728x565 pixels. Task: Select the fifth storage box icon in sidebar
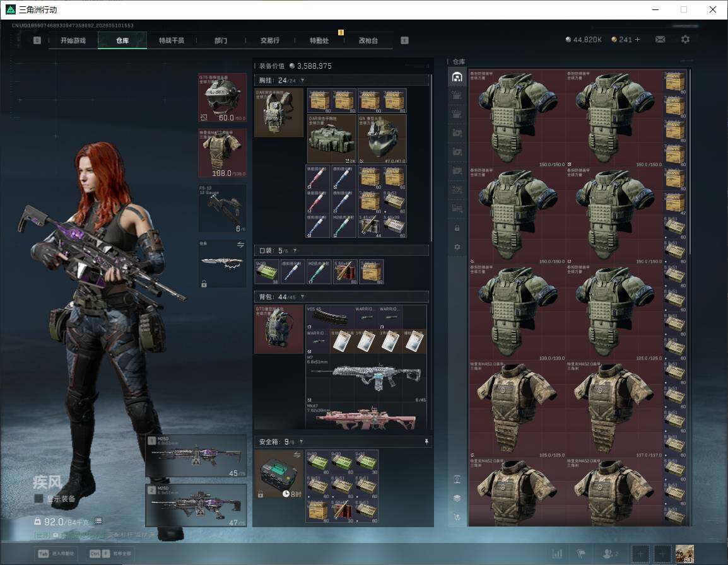[x=457, y=171]
